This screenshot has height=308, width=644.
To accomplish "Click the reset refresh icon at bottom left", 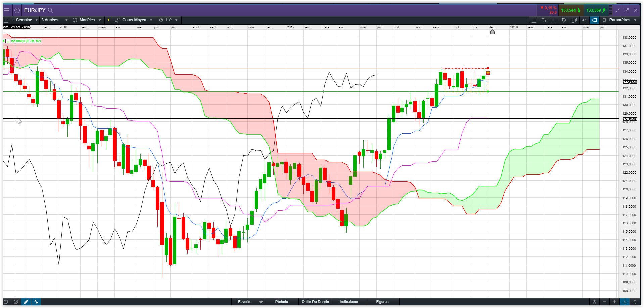I will [x=6, y=302].
